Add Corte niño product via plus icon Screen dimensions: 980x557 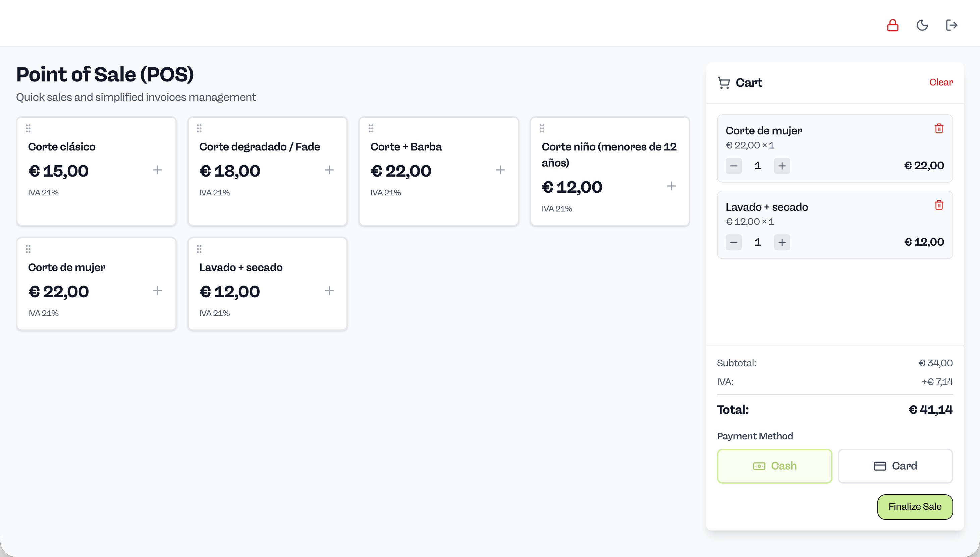pos(671,186)
